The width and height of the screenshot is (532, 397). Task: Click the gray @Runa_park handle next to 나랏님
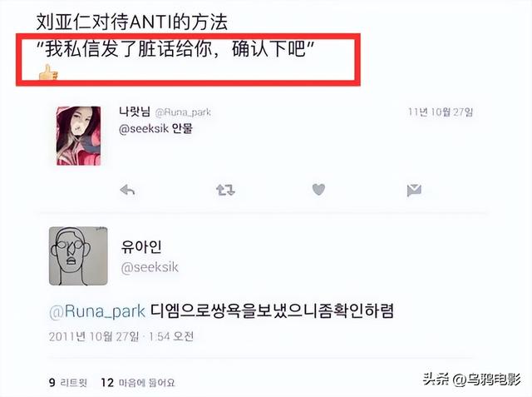[x=183, y=112]
